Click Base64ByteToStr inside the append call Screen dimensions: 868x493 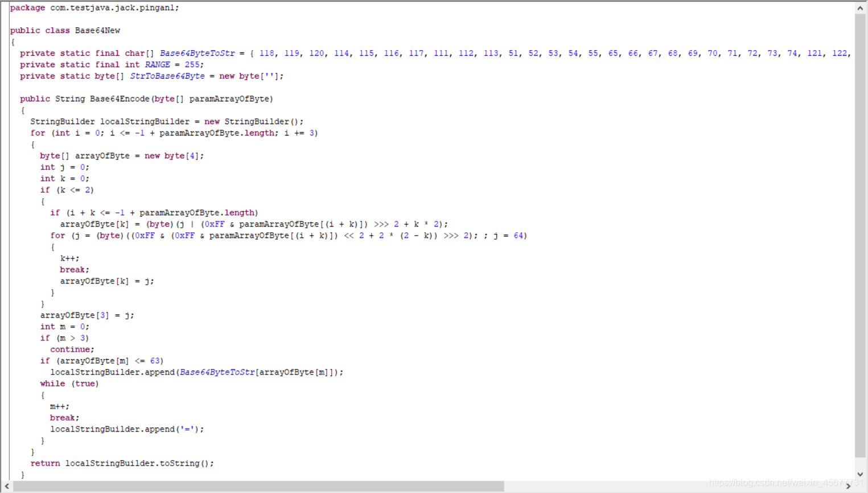click(217, 372)
